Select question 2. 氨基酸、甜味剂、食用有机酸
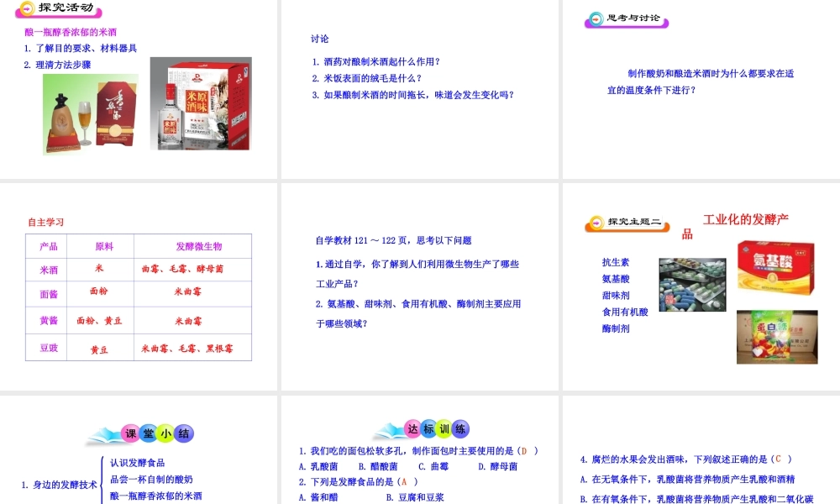Image resolution: width=840 pixels, height=504 pixels. (417, 313)
